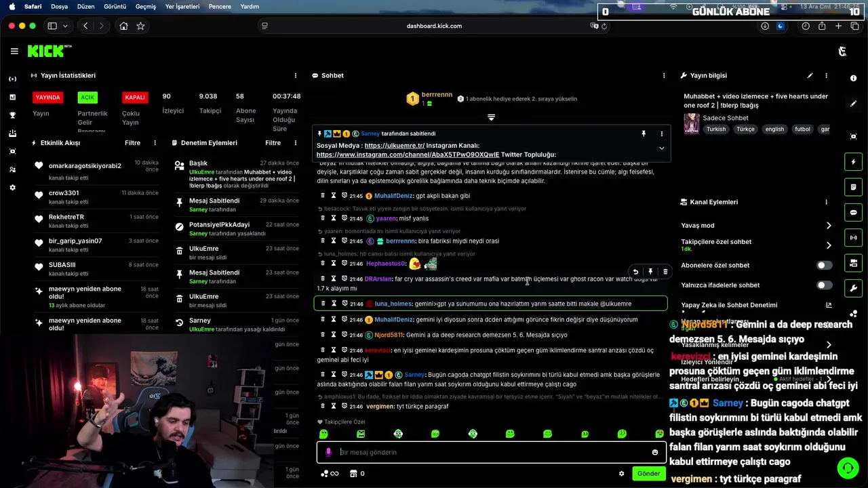Image resolution: width=868 pixels, height=488 pixels.
Task: Open Safari Görüntü menu
Action: point(115,6)
